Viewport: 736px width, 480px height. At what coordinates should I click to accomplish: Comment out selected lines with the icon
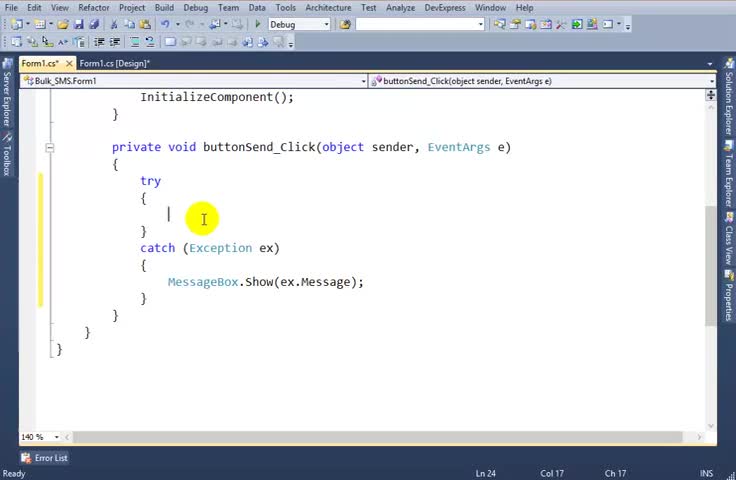pos(135,42)
